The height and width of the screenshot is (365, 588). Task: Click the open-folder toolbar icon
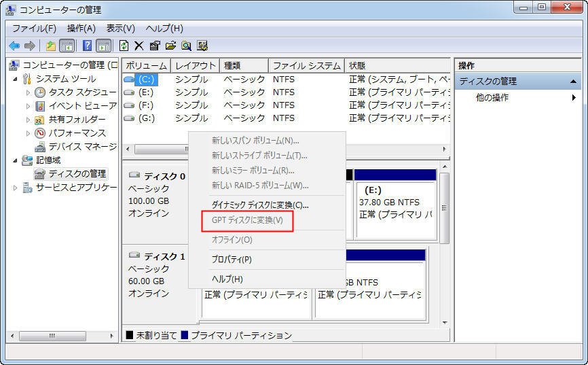tap(170, 46)
